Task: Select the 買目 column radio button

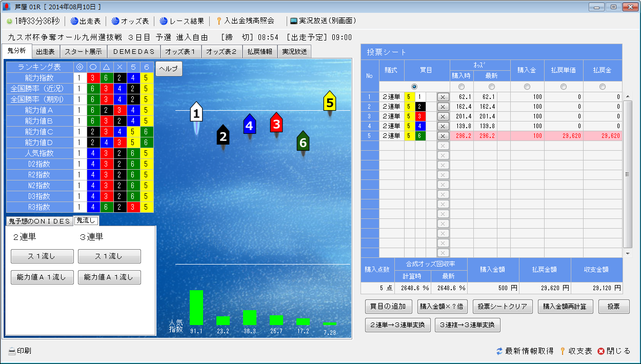Action: click(414, 87)
